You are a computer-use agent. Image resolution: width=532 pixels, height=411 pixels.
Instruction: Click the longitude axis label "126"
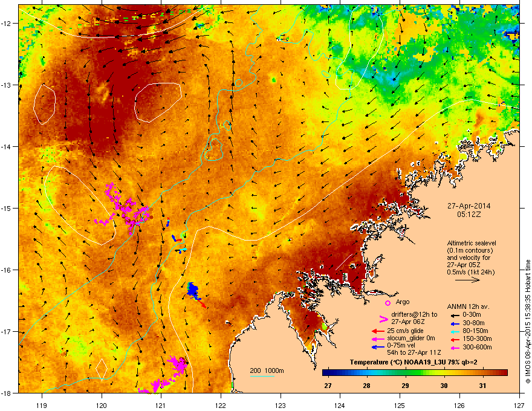(x=459, y=406)
